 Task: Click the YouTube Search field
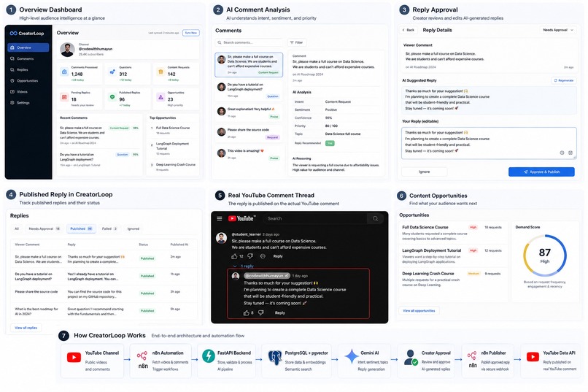(315, 218)
